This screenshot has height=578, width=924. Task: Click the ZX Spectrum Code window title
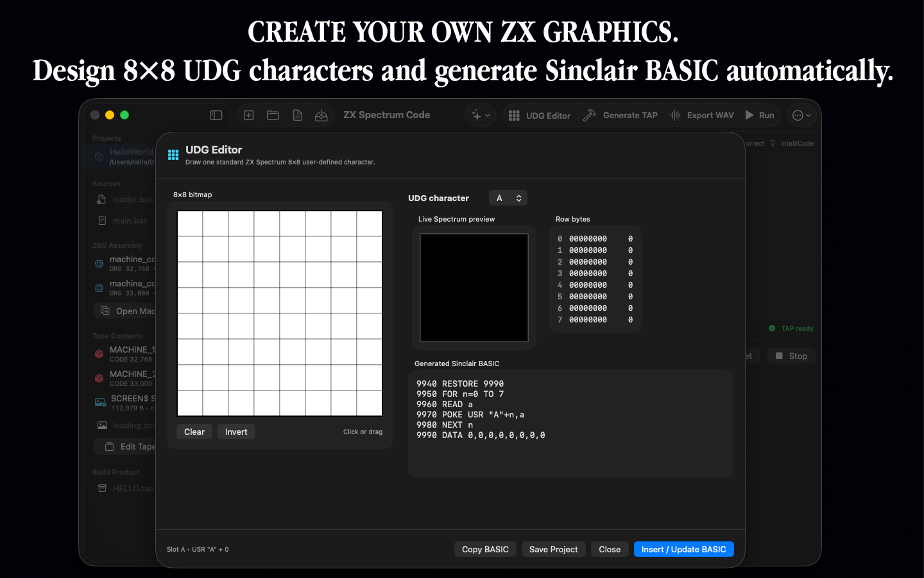point(386,115)
